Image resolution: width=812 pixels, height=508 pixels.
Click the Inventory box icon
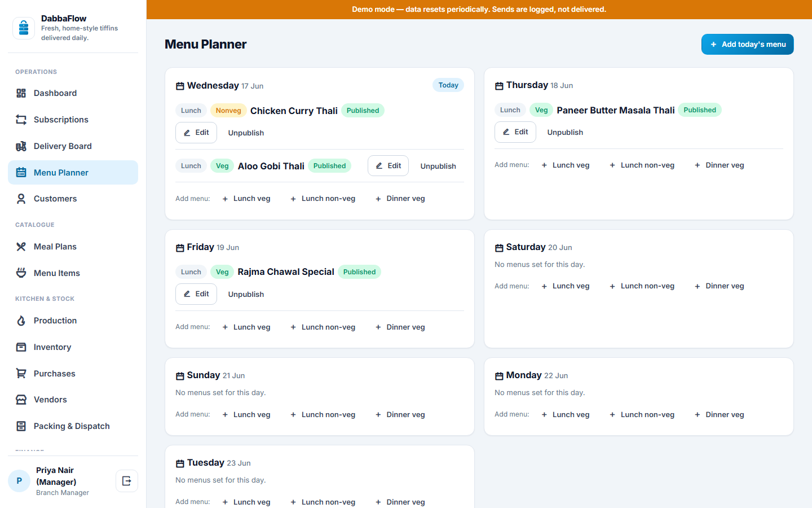21,347
